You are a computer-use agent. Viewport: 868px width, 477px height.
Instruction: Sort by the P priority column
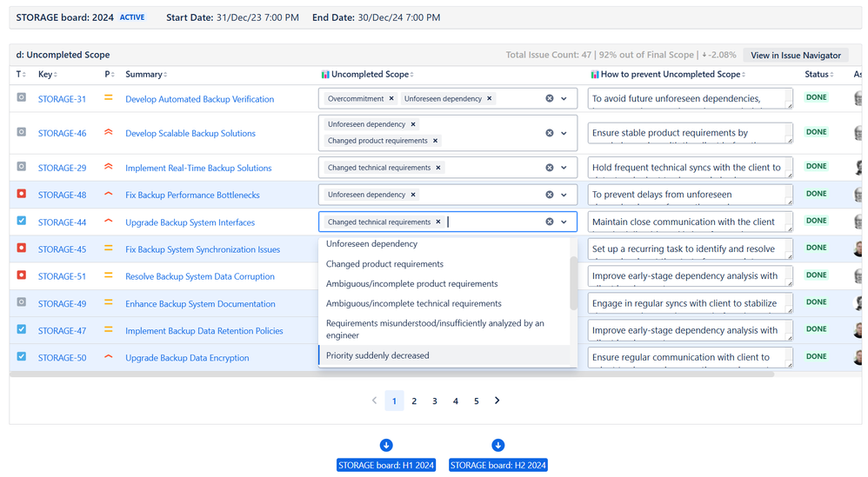[109, 74]
